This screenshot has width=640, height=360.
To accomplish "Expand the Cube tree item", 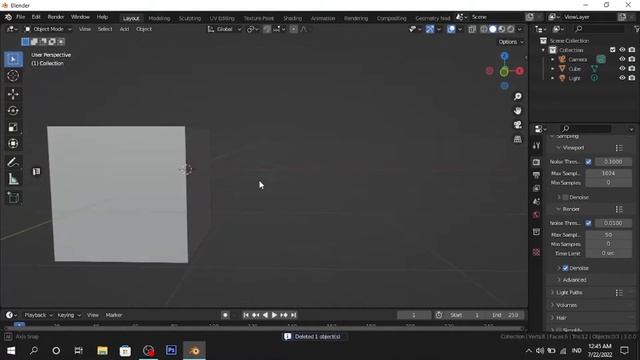I will click(553, 69).
